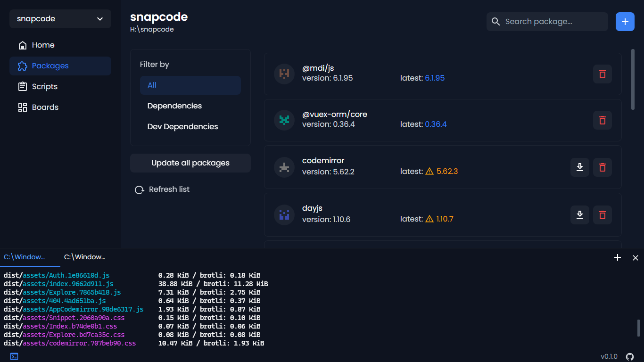Open the Packages section
Screen dimensions: 644x362
coord(60,66)
